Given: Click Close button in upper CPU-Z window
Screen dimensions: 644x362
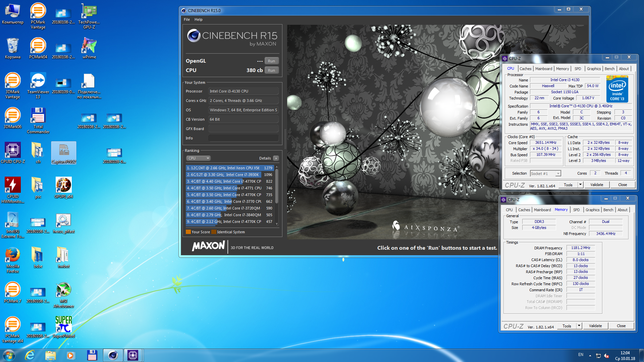Looking at the screenshot, I should (623, 185).
